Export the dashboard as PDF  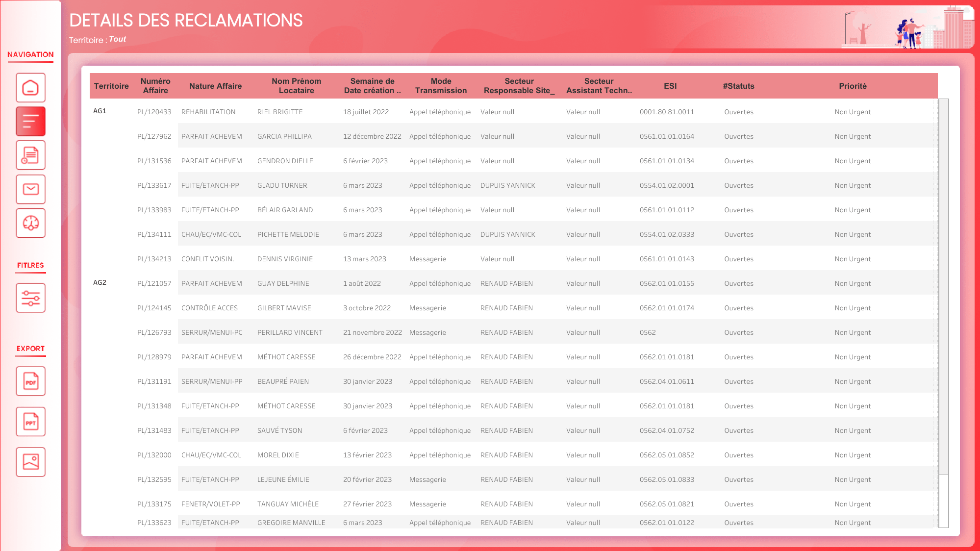coord(30,381)
